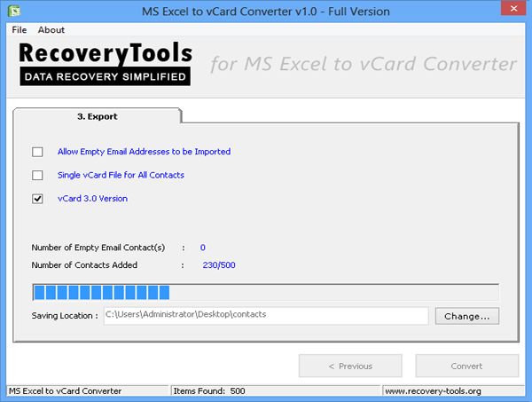Screen dimensions: 532x402
Task: Uncheck the vCard 3.0 Version checkbox
Action: coord(37,199)
